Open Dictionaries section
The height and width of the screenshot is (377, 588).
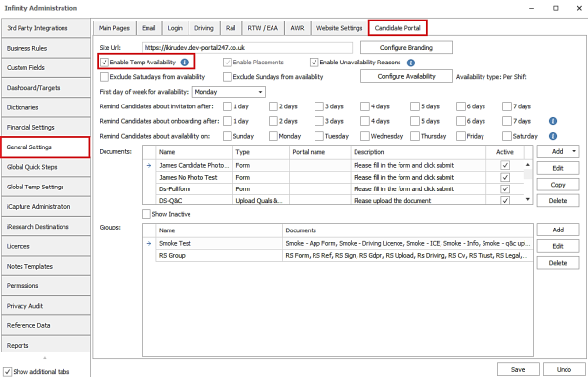pos(45,107)
